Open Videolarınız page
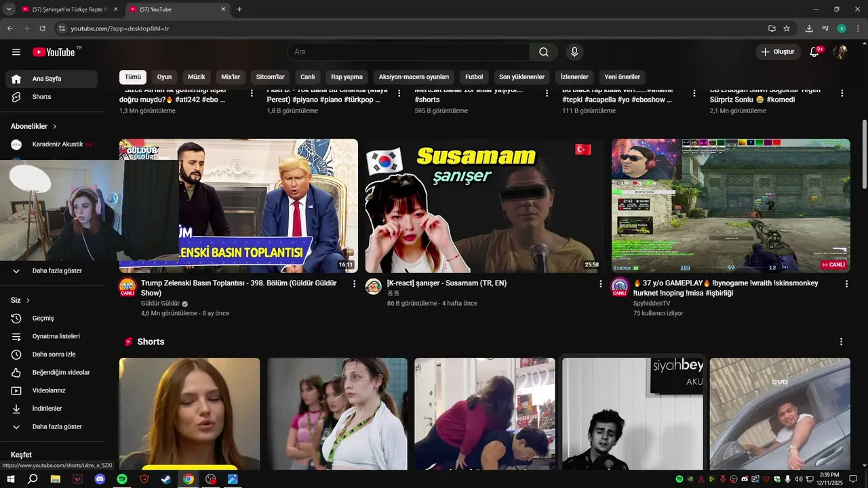Image resolution: width=868 pixels, height=488 pixels. (x=52, y=390)
